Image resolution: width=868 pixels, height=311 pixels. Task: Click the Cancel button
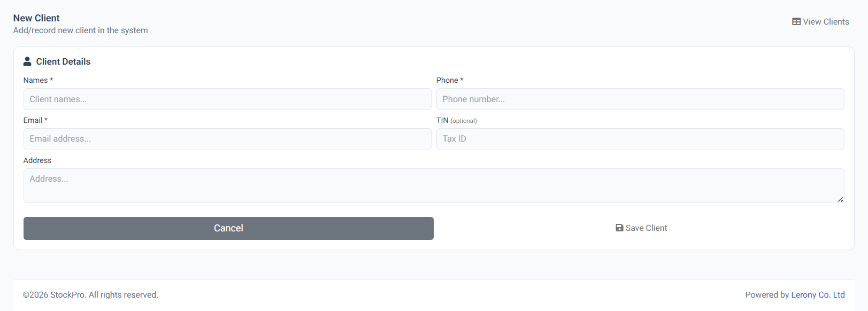pos(228,228)
